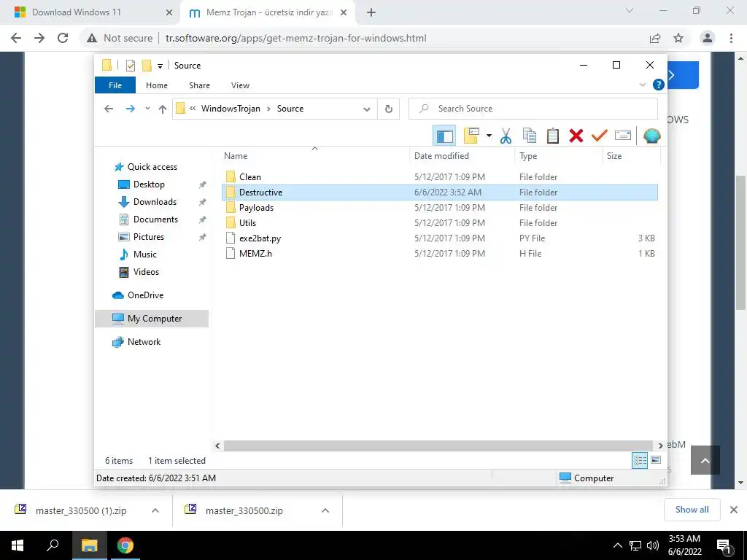The image size is (747, 560).
Task: Sort by Type column header
Action: pyautogui.click(x=558, y=156)
